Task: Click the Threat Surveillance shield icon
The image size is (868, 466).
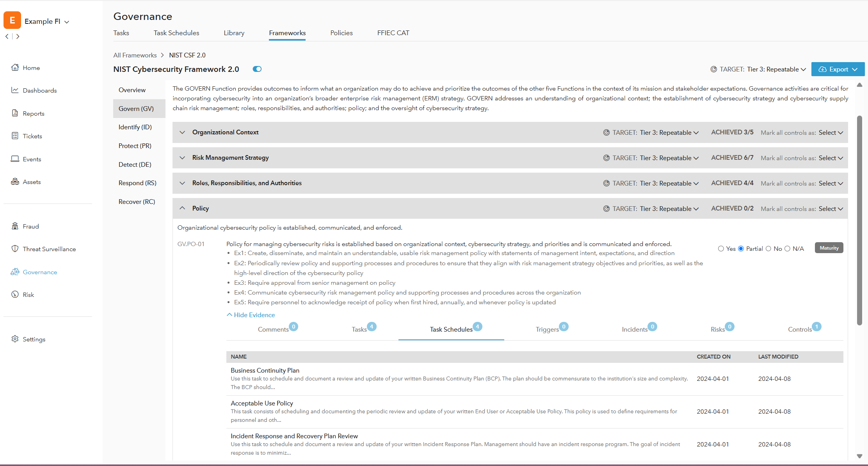Action: tap(15, 249)
